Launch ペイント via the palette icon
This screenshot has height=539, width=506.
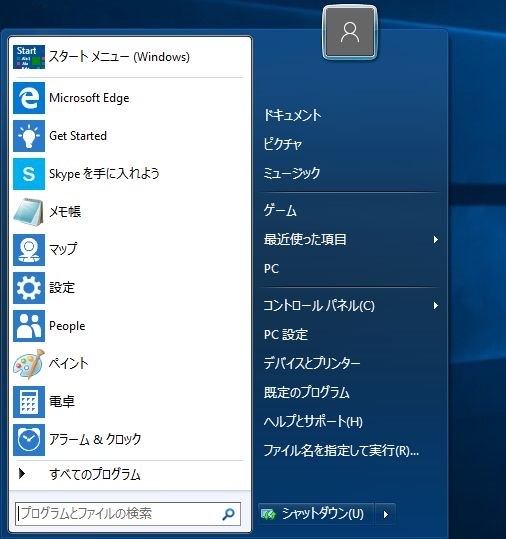(29, 364)
